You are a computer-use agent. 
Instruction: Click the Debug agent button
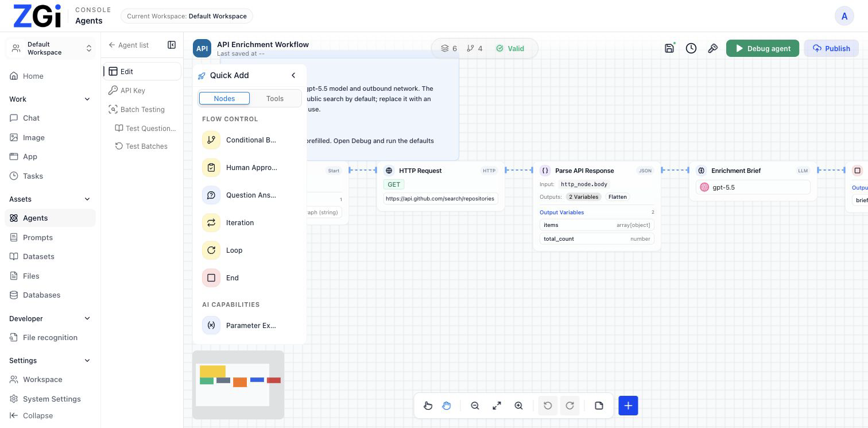762,48
